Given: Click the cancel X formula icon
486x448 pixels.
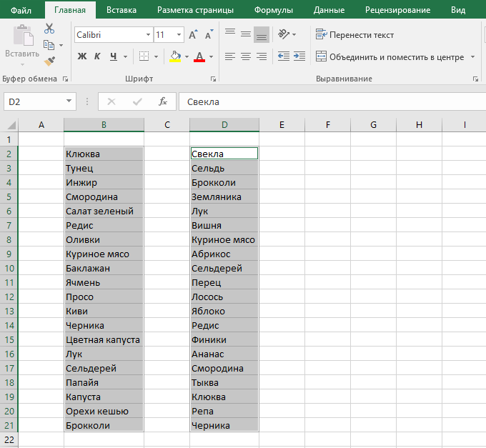Looking at the screenshot, I should 111,101.
